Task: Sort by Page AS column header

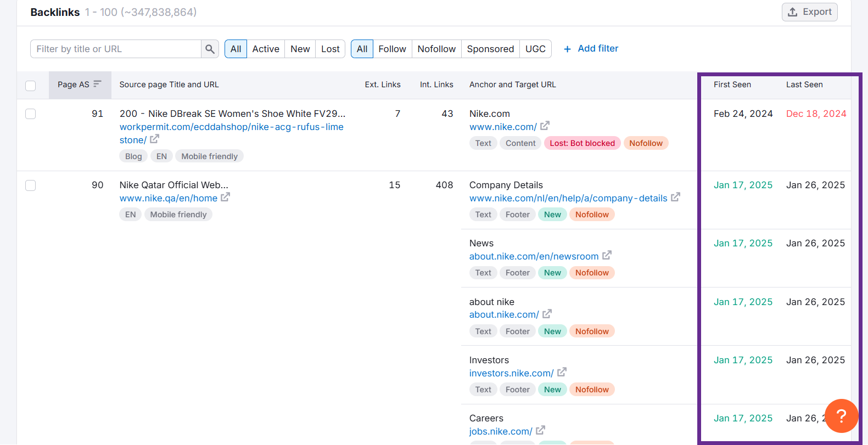Action: [x=80, y=85]
